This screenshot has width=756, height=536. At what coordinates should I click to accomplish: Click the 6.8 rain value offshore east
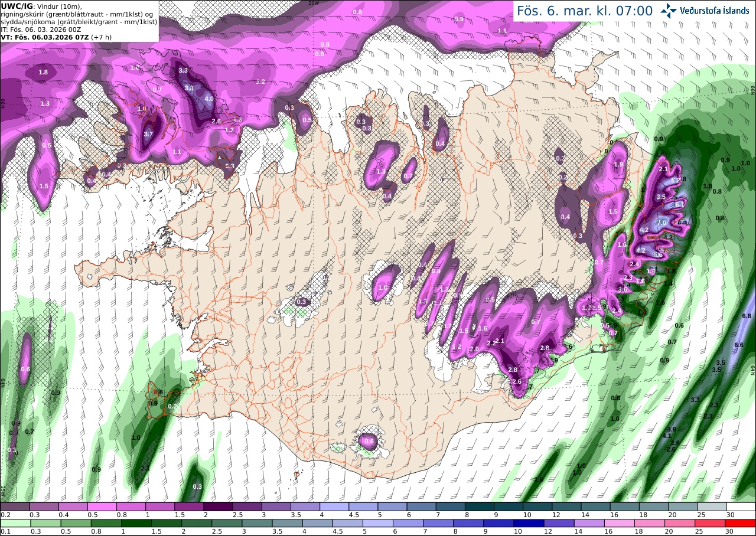746,316
